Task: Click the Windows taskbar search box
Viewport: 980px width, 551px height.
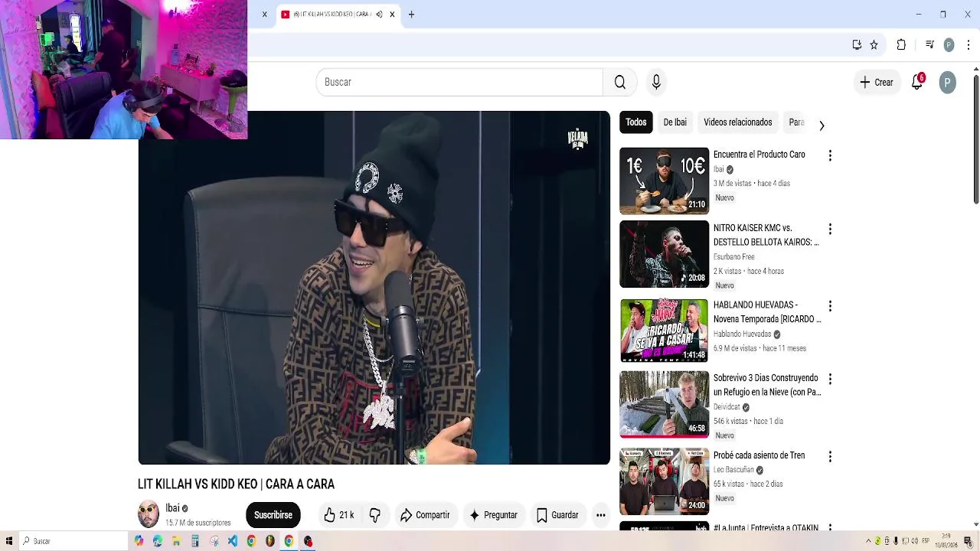Action: coord(73,541)
